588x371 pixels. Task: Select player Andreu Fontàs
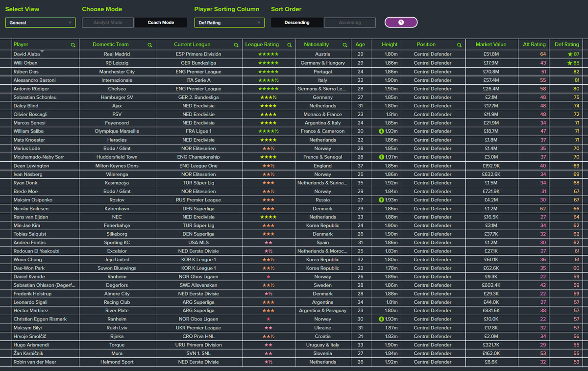pyautogui.click(x=30, y=243)
